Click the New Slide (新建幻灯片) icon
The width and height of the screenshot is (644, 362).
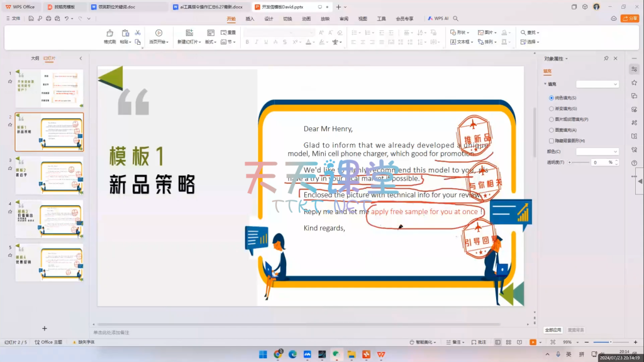click(189, 36)
